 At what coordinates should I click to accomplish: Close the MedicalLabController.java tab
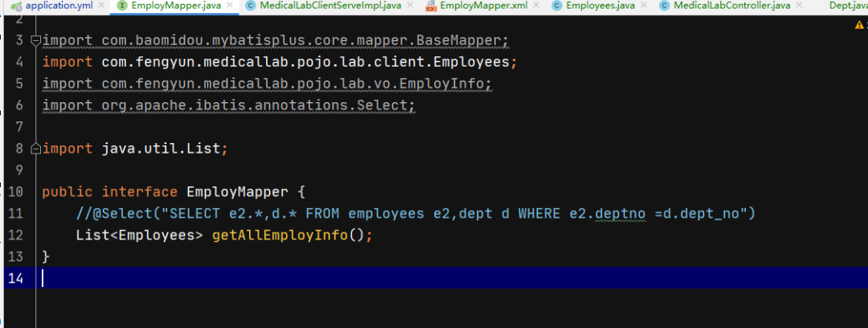[x=801, y=6]
